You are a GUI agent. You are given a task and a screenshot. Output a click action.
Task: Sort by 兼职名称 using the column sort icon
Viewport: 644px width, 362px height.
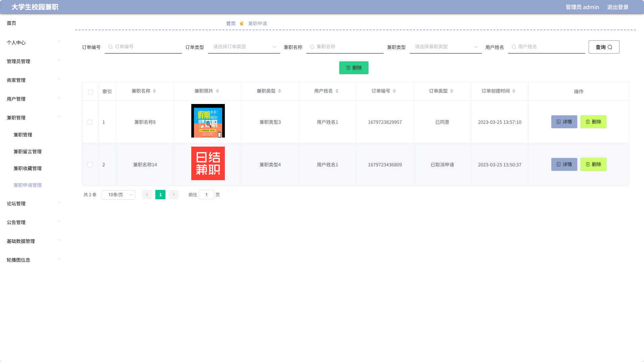(x=154, y=91)
